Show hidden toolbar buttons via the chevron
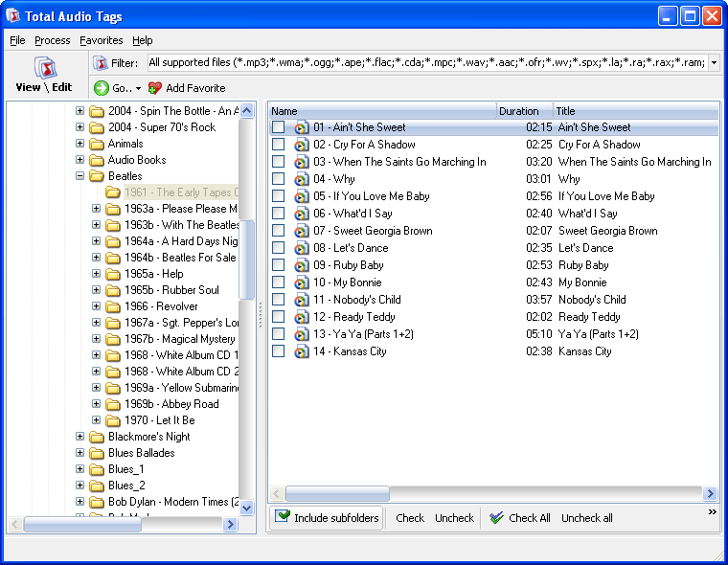The height and width of the screenshot is (565, 728). 713,512
